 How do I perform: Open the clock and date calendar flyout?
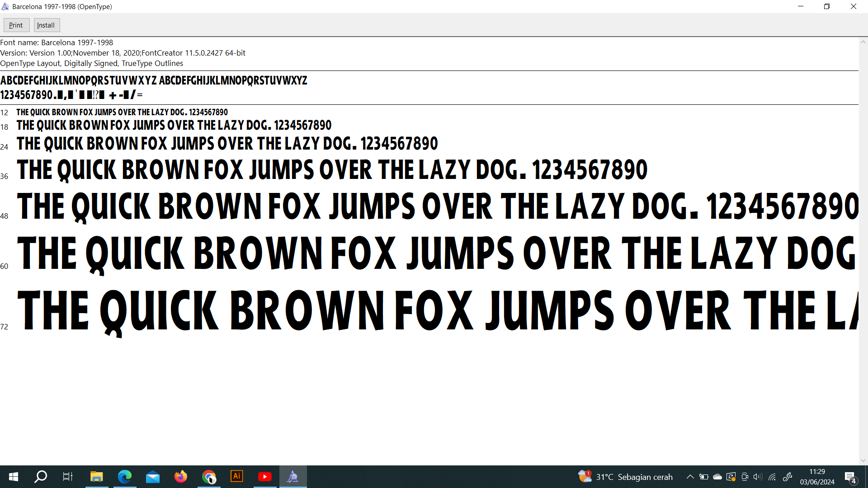point(817,477)
